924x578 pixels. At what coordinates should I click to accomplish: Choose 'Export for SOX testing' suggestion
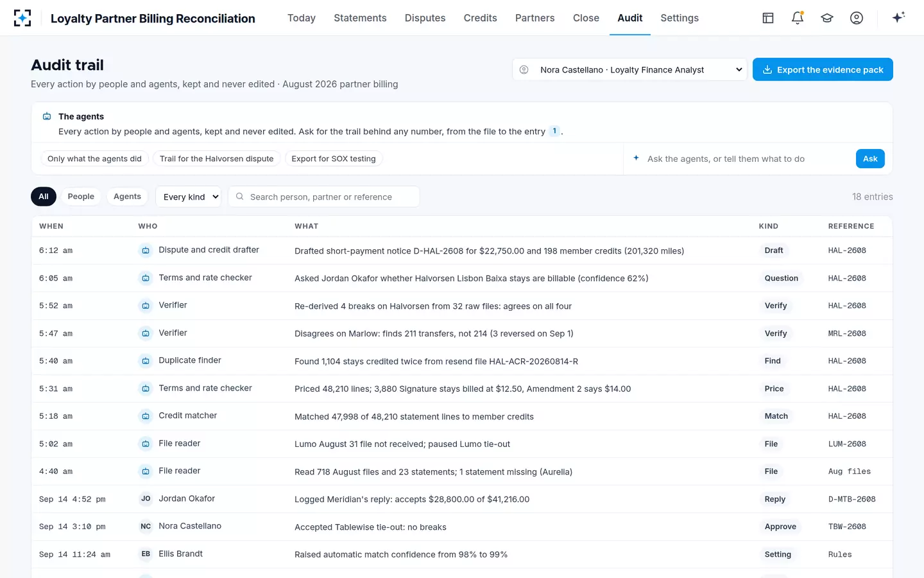(x=334, y=159)
